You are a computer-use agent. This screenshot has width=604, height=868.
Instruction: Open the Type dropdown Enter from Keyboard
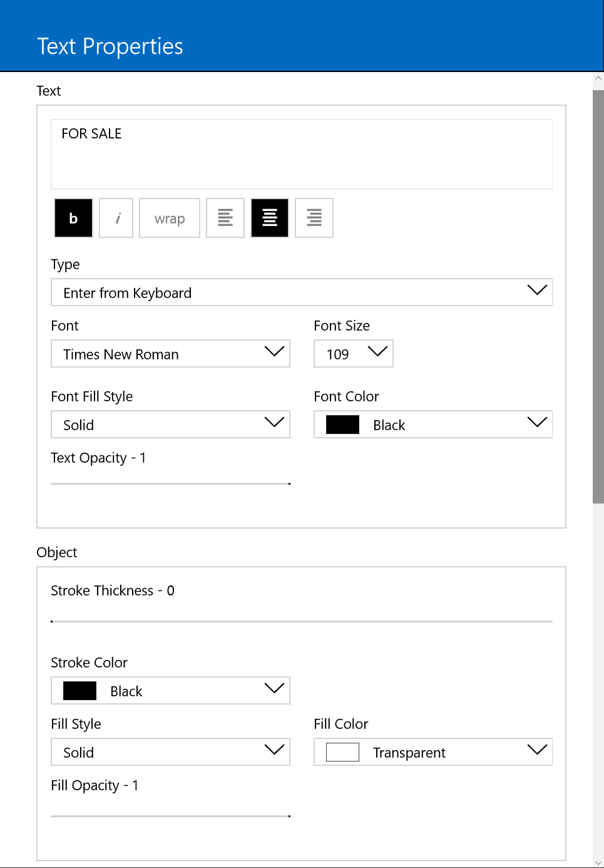point(302,292)
